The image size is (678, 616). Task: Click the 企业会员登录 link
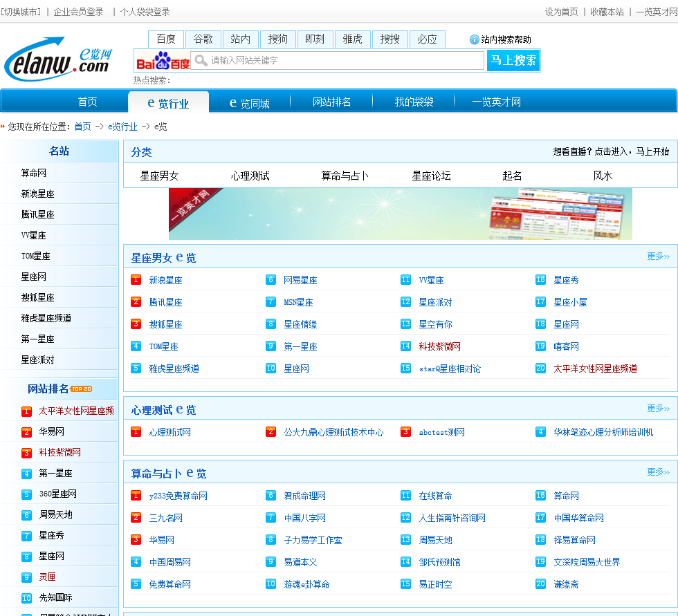(78, 12)
